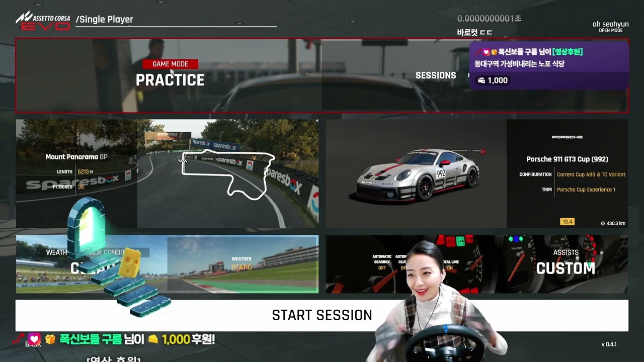Click the heart icon in donation banner

(x=34, y=339)
